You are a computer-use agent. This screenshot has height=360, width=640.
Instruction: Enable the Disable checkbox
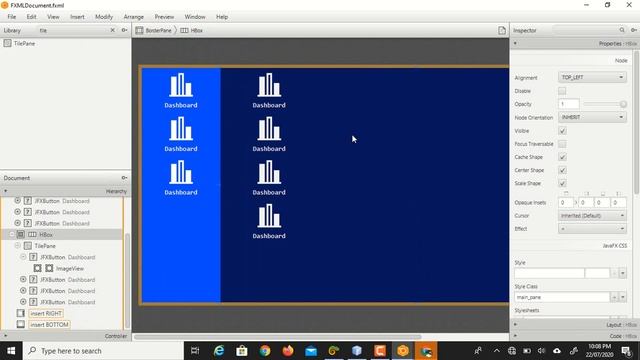click(x=562, y=91)
